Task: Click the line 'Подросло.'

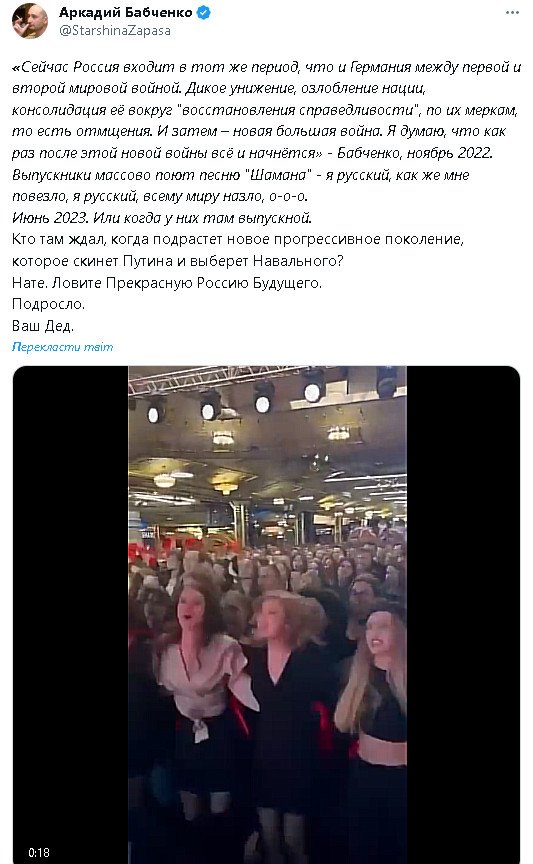Action: [49, 304]
